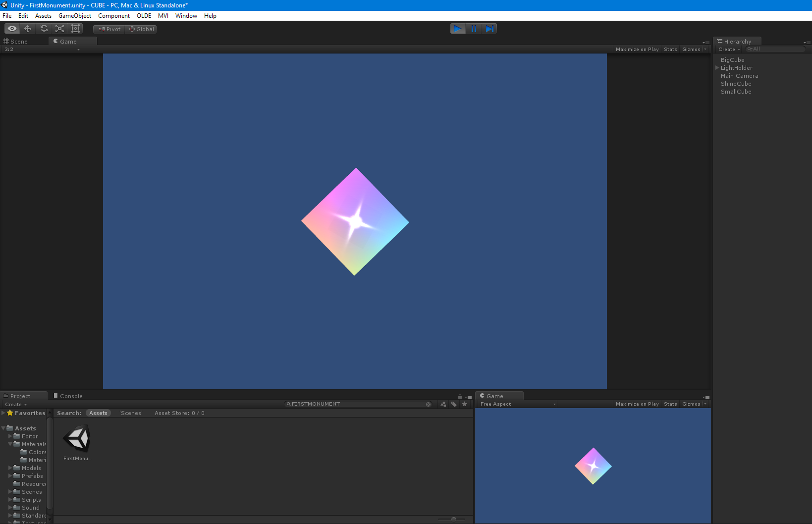Select the View (eye) tool

(12, 29)
